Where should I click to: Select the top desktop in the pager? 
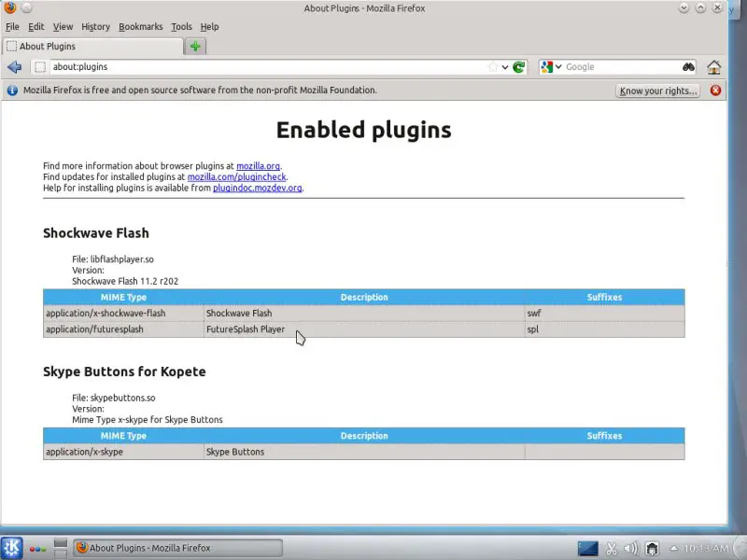61,543
